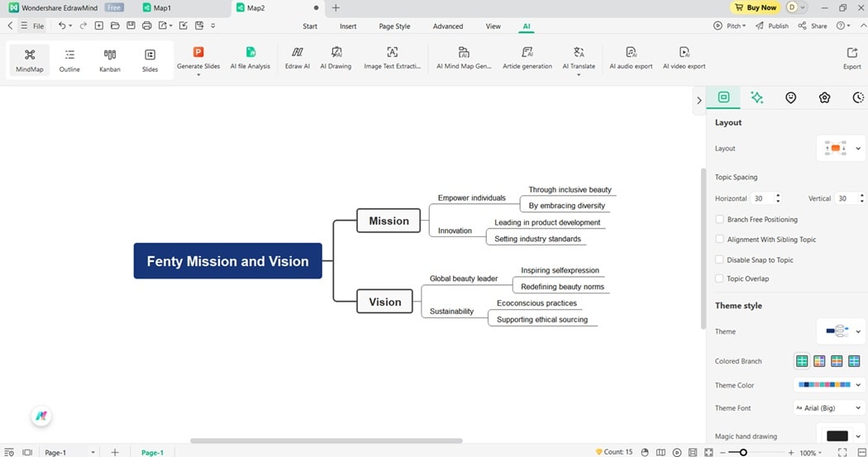This screenshot has width=868, height=457.
Task: Open Magic hand drawing color dropdown
Action: 858,436
